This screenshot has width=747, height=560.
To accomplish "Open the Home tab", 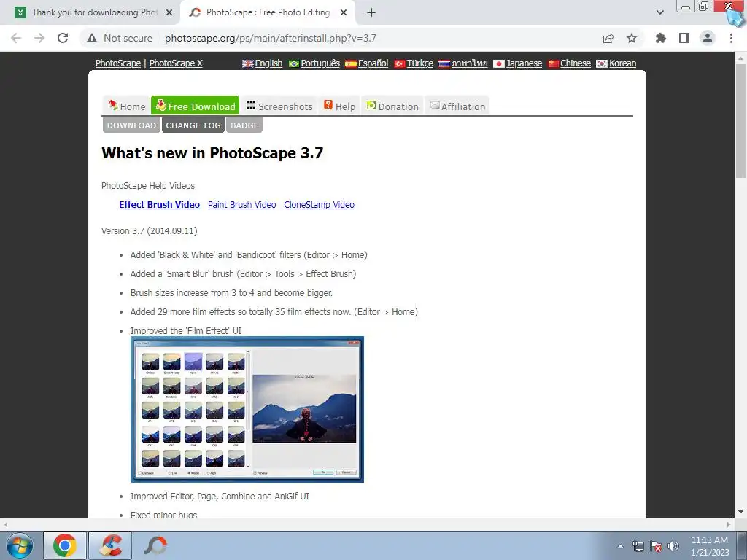I will 127,106.
